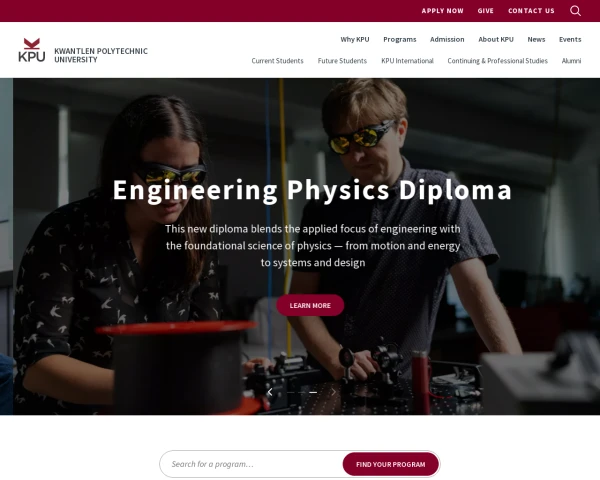This screenshot has height=480, width=600.
Task: Click Apply Now in top bar
Action: [x=442, y=11]
